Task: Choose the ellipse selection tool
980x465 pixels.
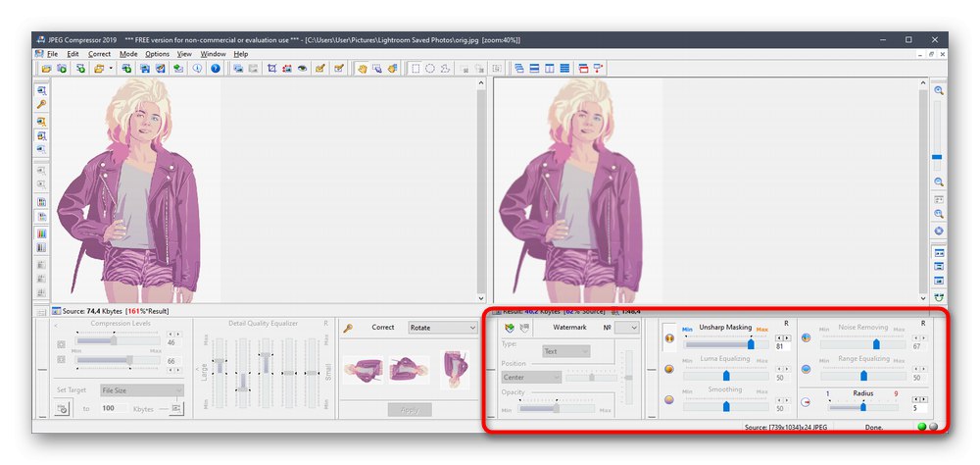Action: point(430,69)
